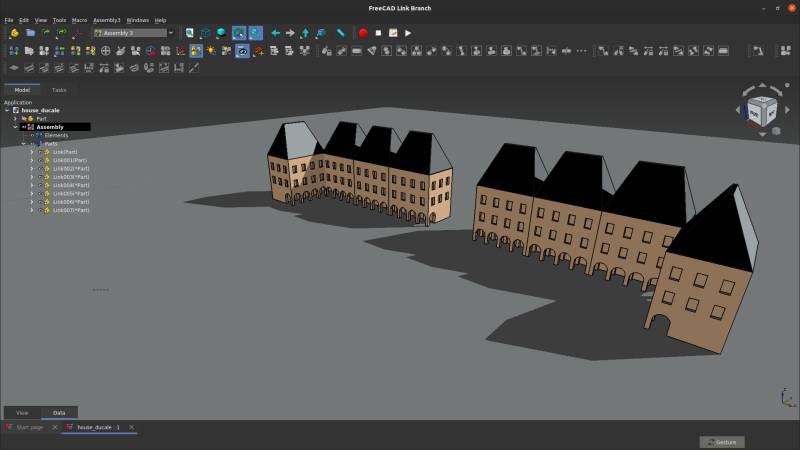
Task: Click the Undo arrow icon
Action: (46, 33)
